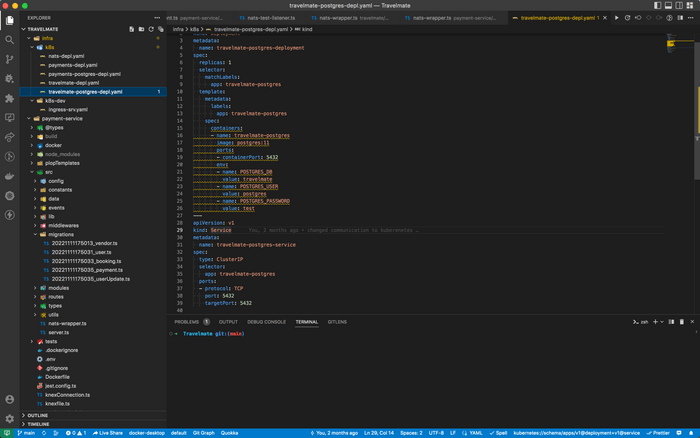Screen dimensions: 700x438
Task: Toggle primary side bar layout button
Action: (658, 5)
